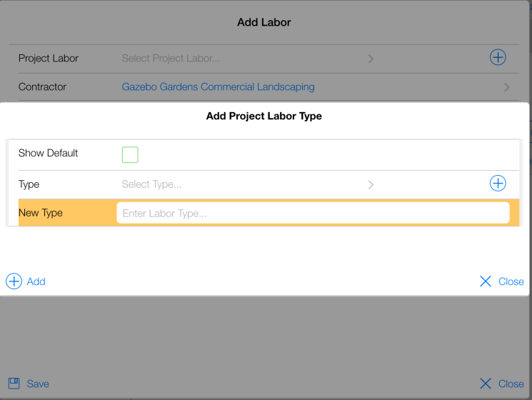Click the plus icon beside Select Type
The width and height of the screenshot is (532, 400).
tap(498, 184)
